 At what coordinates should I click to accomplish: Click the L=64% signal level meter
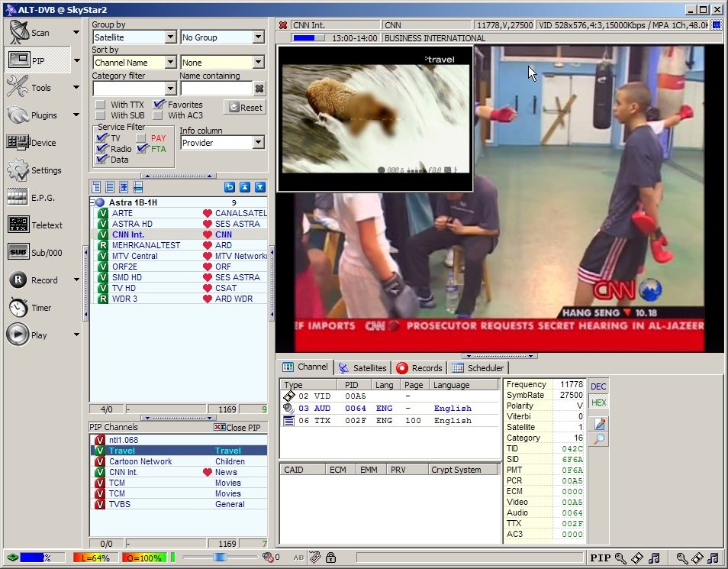tap(95, 558)
